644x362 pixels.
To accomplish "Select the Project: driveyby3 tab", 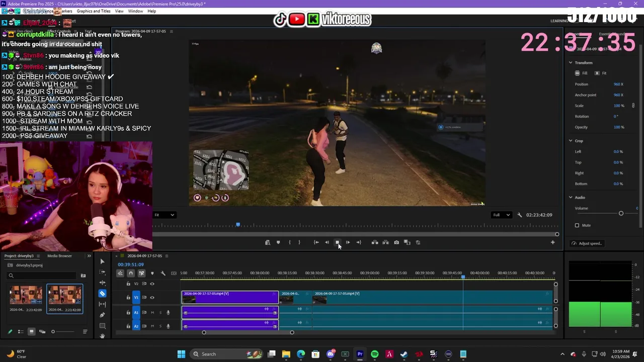I will point(19,256).
